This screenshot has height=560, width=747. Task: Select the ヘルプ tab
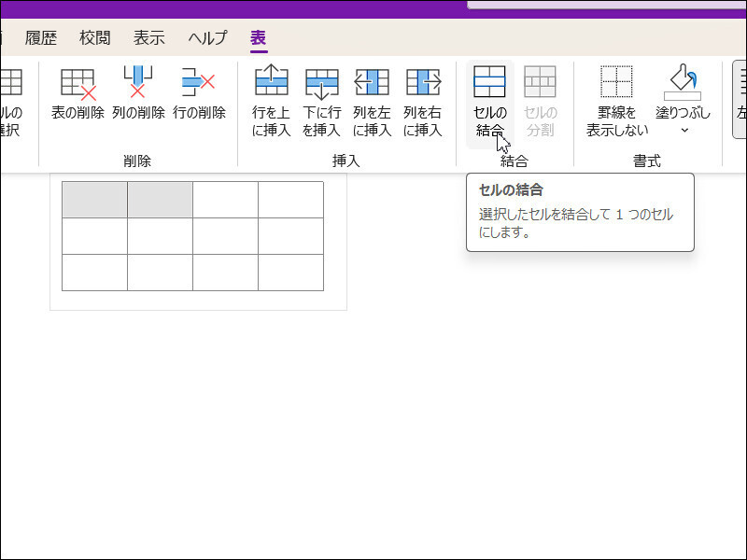(x=207, y=38)
